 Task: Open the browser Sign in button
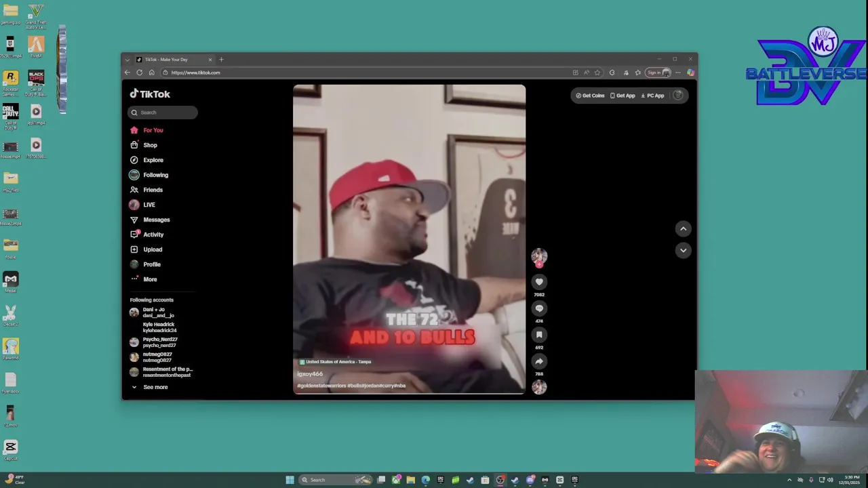658,73
